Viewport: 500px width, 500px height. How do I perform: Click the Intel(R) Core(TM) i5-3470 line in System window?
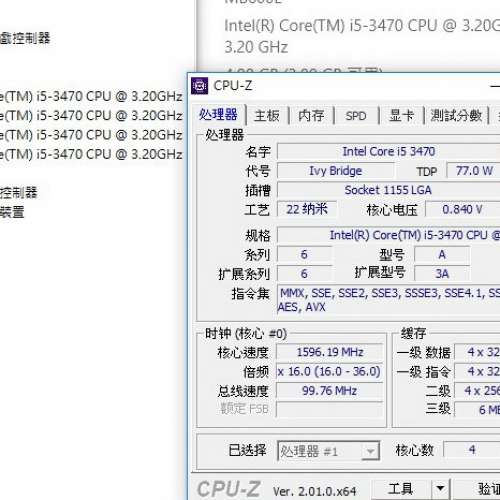coord(362,26)
